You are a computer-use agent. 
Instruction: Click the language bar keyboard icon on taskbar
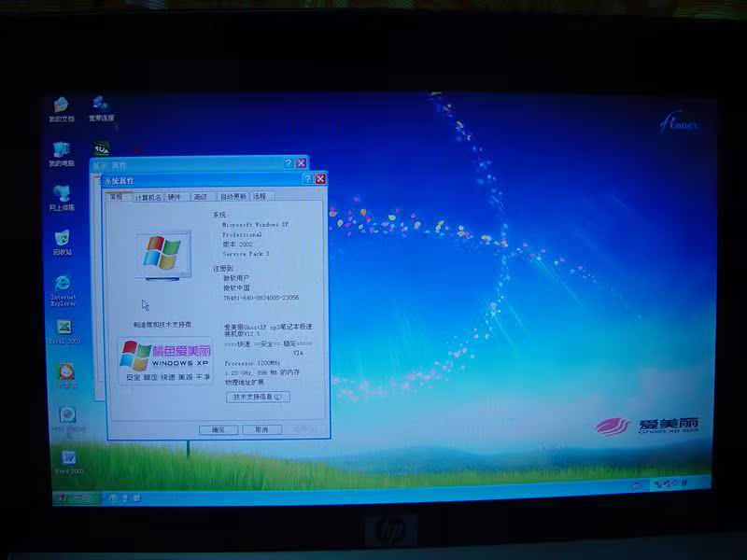click(637, 485)
